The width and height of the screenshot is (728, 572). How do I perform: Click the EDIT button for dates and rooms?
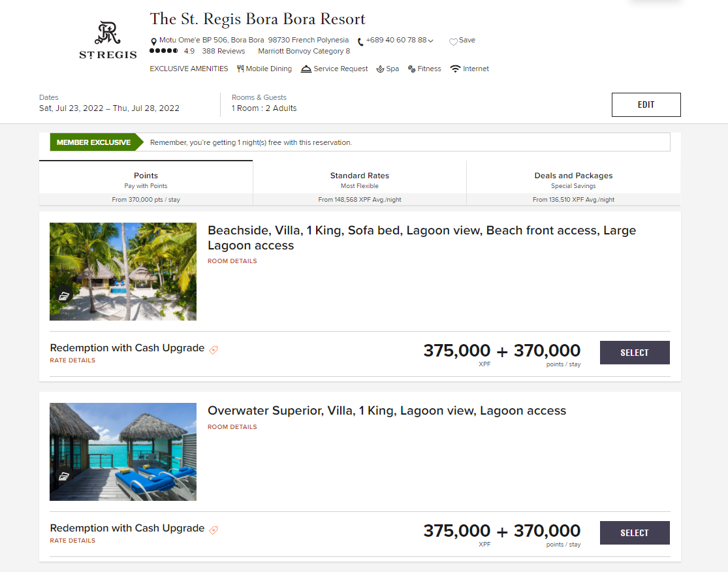click(646, 104)
